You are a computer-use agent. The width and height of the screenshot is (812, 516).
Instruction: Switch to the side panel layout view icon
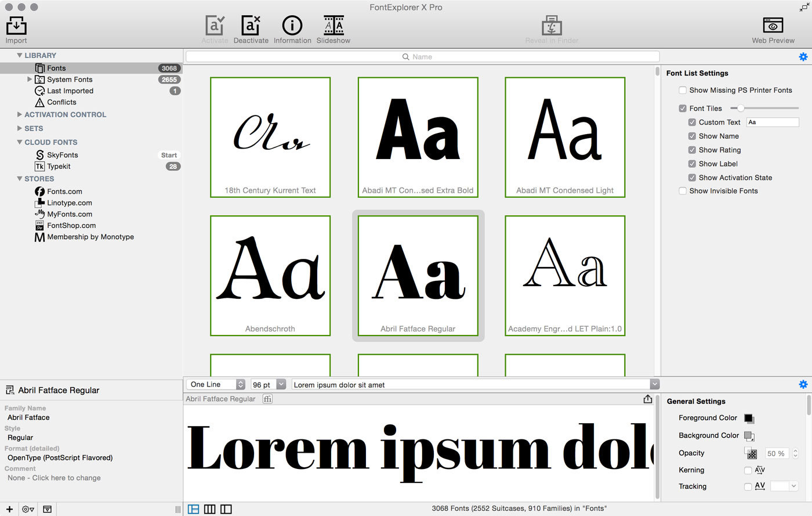click(x=226, y=509)
